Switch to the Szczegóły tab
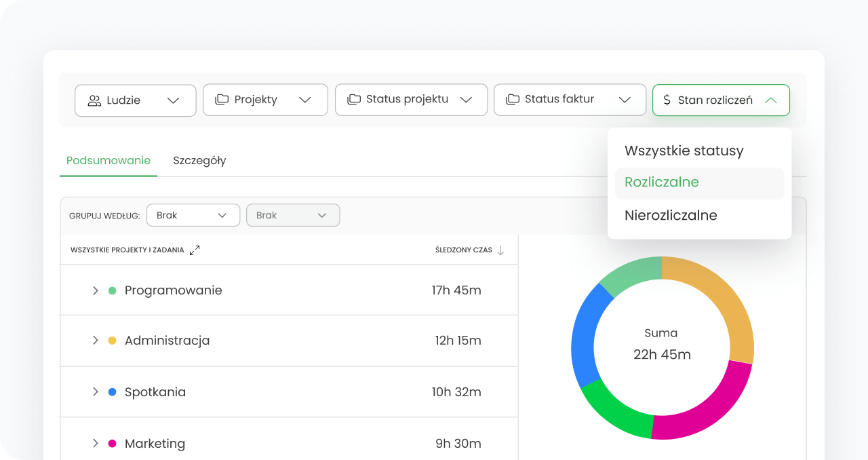The width and height of the screenshot is (868, 460). (x=199, y=161)
